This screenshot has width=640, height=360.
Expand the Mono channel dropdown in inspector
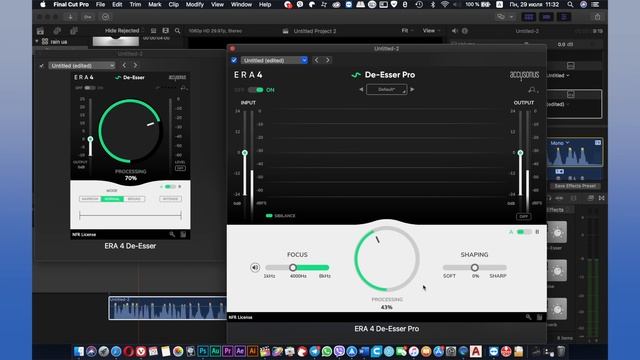point(560,143)
